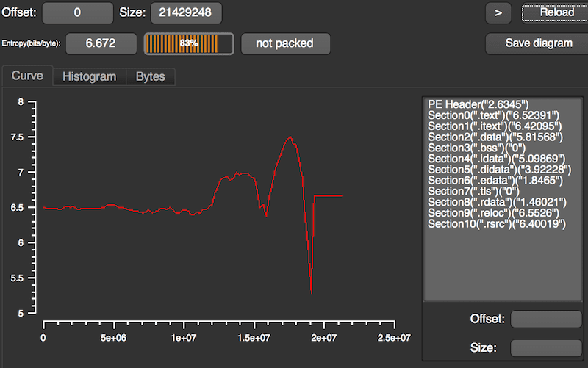Viewport: 588px width, 368px height.
Task: Click the empty Size field below the section list
Action: point(546,348)
